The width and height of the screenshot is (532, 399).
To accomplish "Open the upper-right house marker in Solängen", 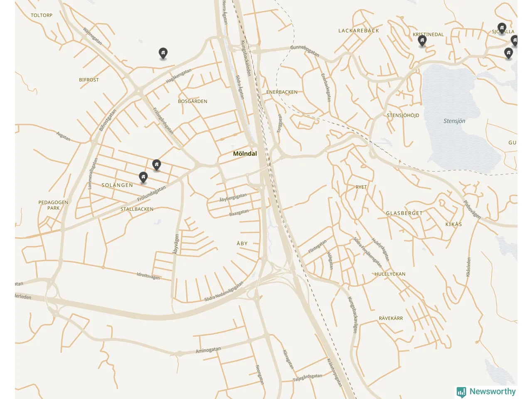I will [x=156, y=165].
